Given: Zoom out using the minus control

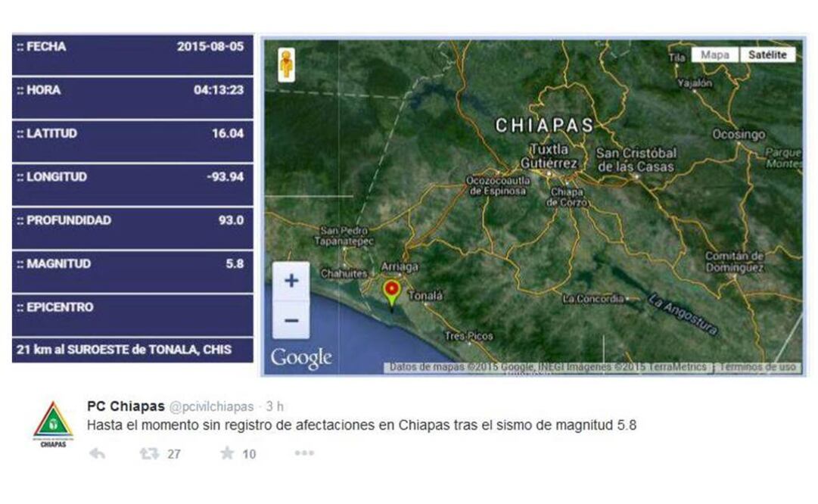Looking at the screenshot, I should pyautogui.click(x=291, y=319).
